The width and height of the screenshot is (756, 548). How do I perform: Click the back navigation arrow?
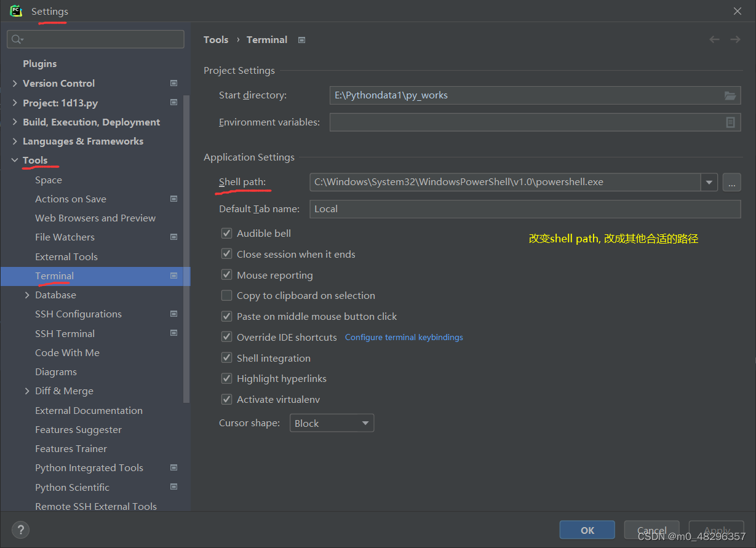714,39
